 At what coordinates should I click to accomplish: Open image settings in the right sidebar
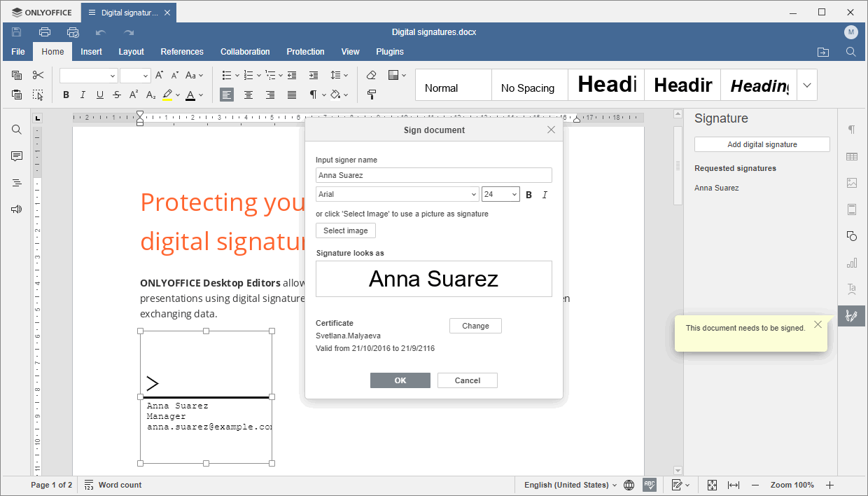tap(851, 183)
